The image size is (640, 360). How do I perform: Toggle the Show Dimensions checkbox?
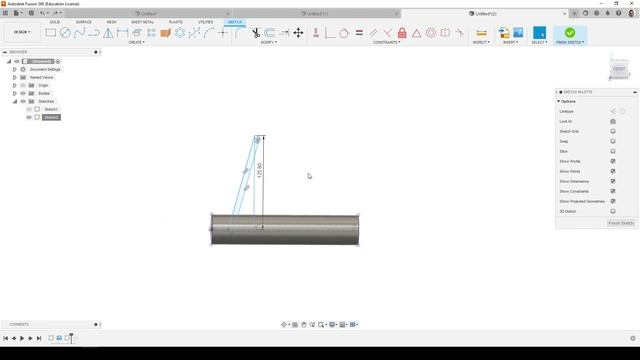(613, 181)
